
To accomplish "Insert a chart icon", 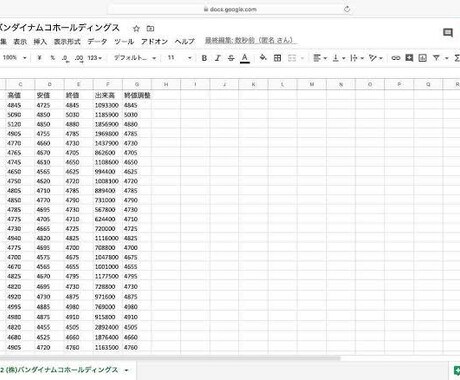I will click(423, 58).
